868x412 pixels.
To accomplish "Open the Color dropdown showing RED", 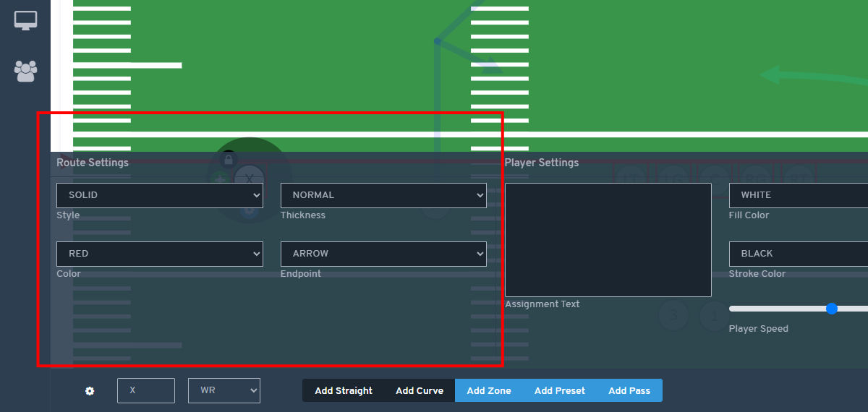I will [x=160, y=254].
